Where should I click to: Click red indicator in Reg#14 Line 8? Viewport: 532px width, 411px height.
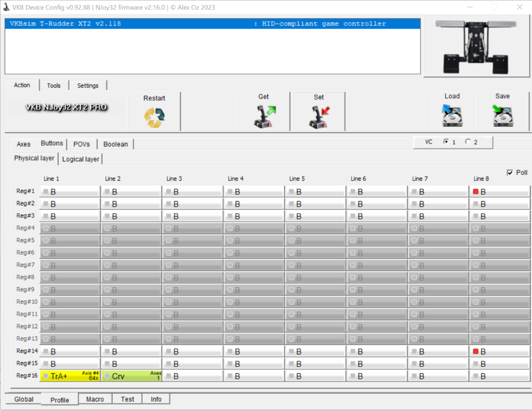[x=476, y=352]
